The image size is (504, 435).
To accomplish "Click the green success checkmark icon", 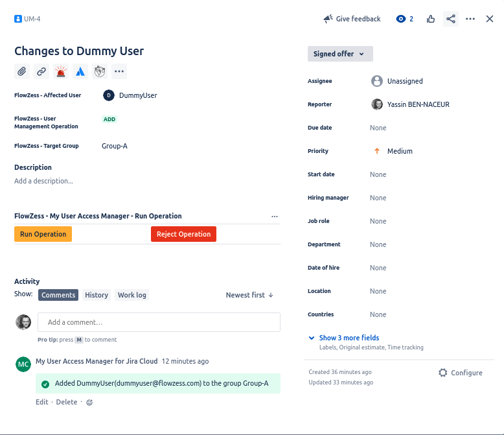I will [45, 384].
